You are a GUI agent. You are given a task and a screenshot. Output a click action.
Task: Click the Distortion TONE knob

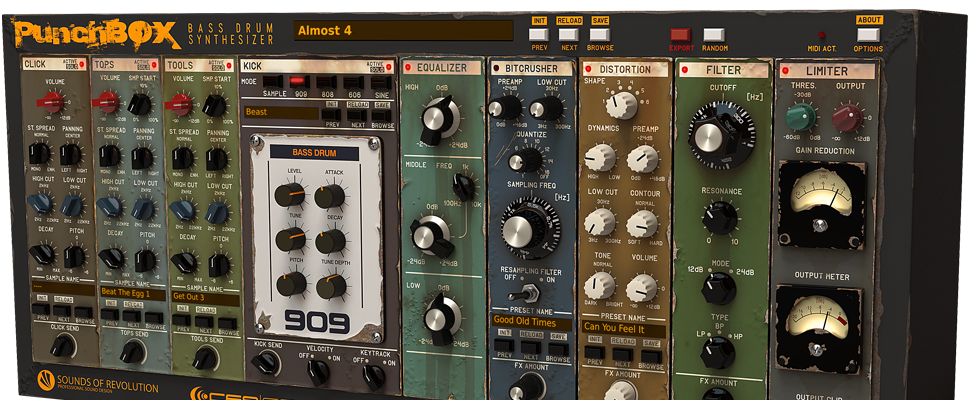pos(599,285)
